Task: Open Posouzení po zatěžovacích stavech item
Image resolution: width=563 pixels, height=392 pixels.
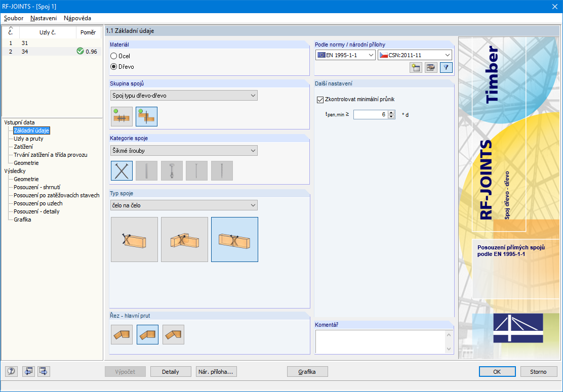Action: tap(56, 195)
